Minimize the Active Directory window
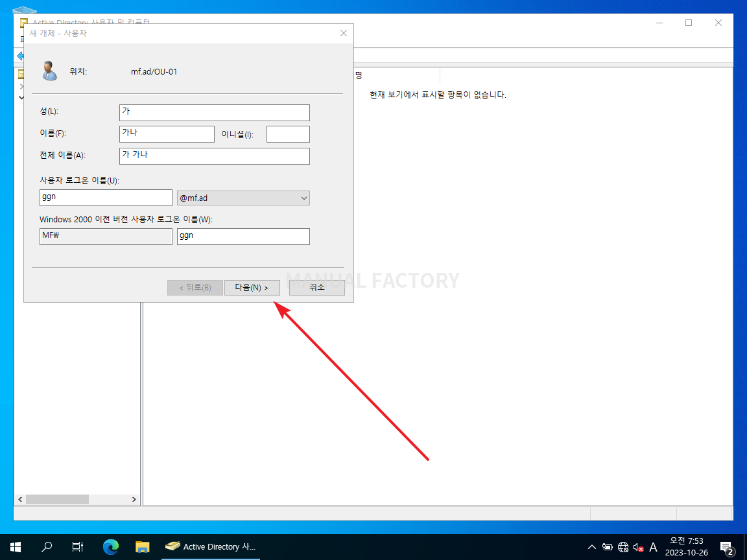 pos(659,23)
